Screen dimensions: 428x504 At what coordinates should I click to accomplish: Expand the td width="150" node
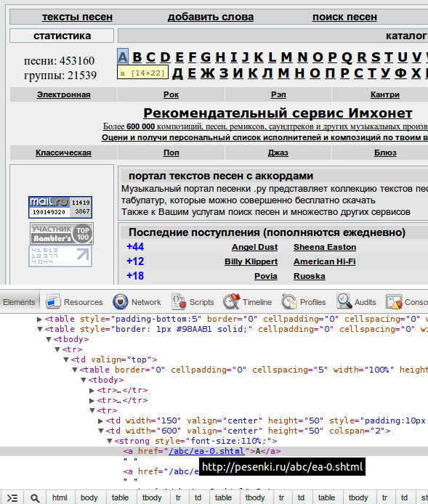point(100,420)
